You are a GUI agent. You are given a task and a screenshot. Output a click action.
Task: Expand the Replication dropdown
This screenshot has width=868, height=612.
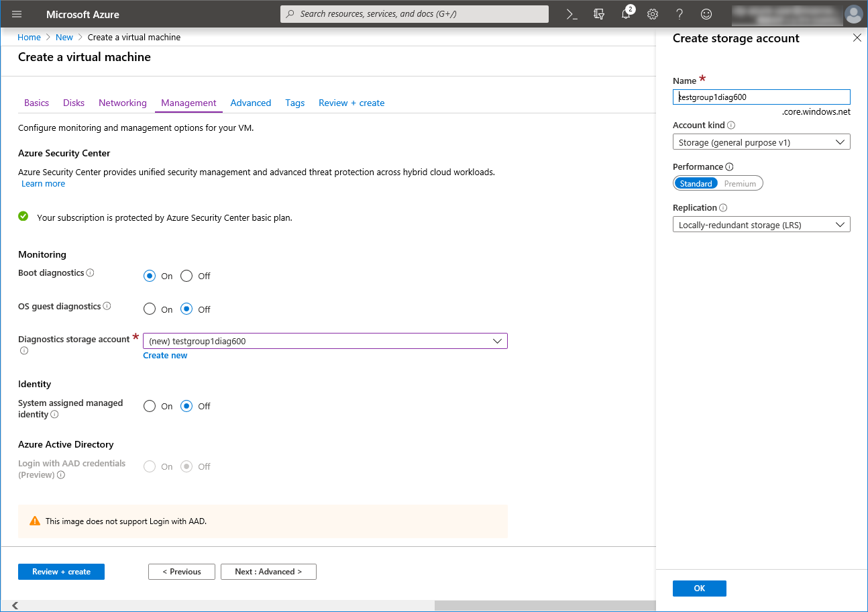[761, 225]
